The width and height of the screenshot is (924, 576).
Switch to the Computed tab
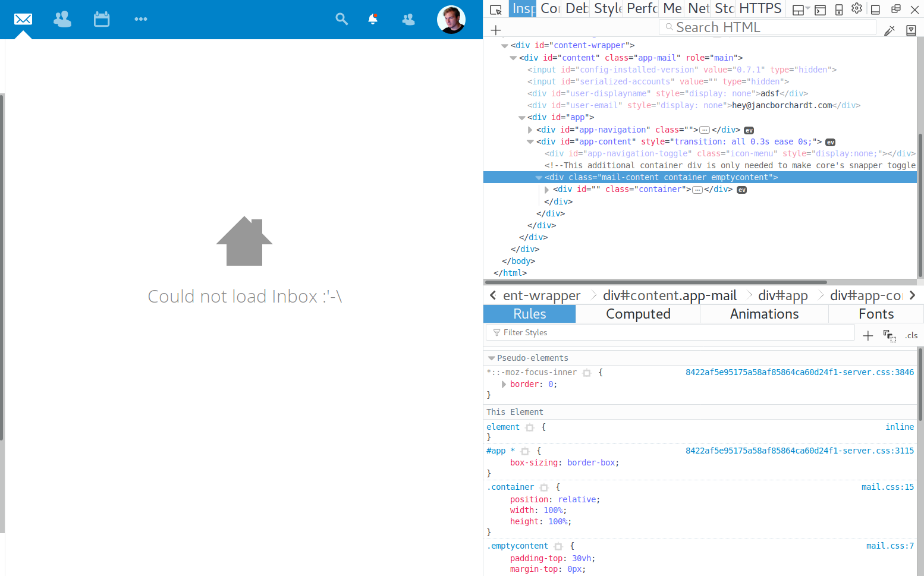click(x=638, y=314)
